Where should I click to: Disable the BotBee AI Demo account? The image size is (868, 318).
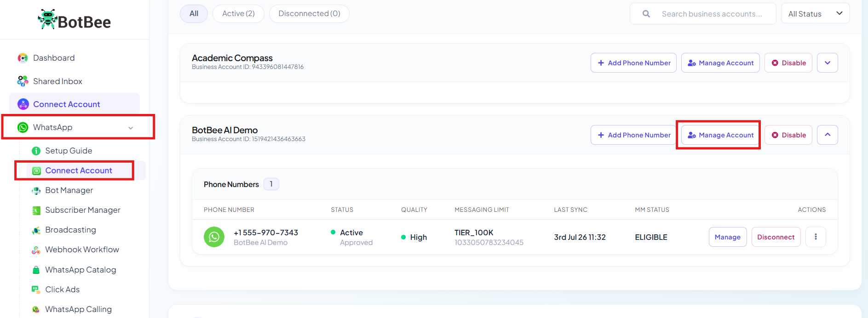788,135
